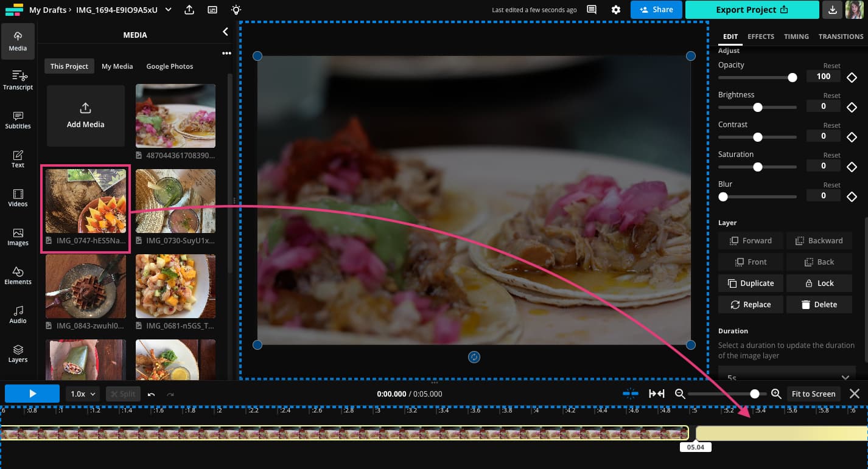Collapse the Media panel with chevron

click(x=225, y=32)
